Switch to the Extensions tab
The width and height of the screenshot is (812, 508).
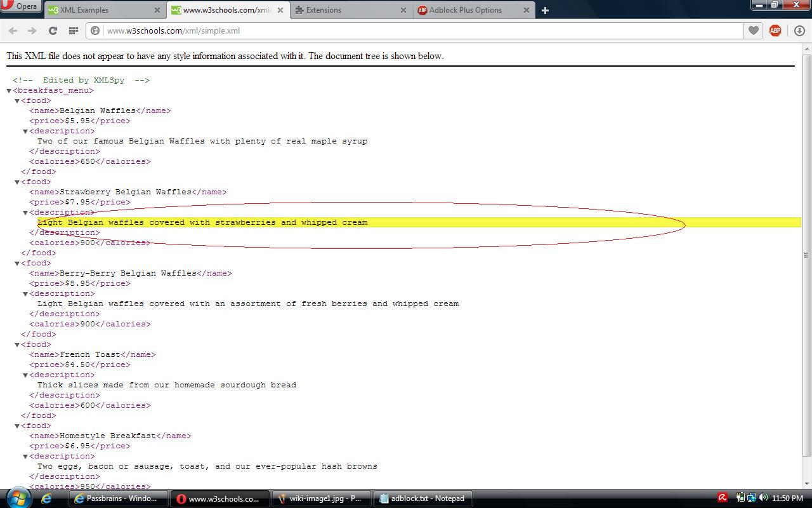[351, 10]
